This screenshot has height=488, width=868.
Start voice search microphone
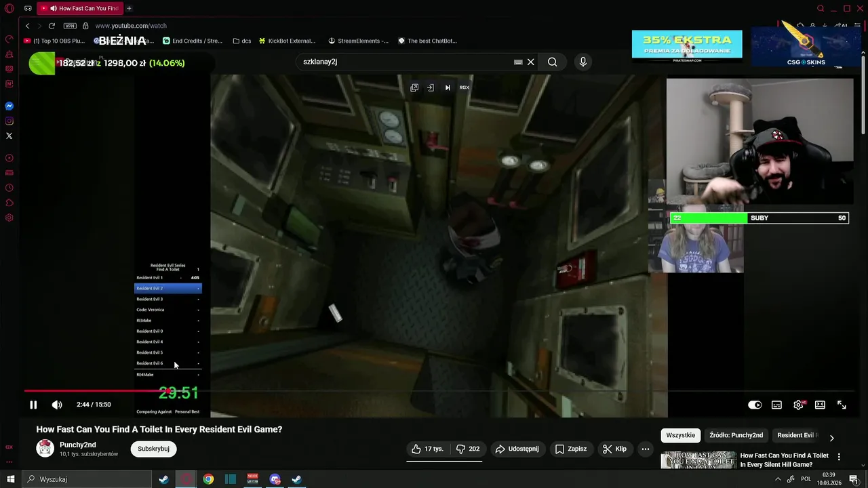click(583, 62)
